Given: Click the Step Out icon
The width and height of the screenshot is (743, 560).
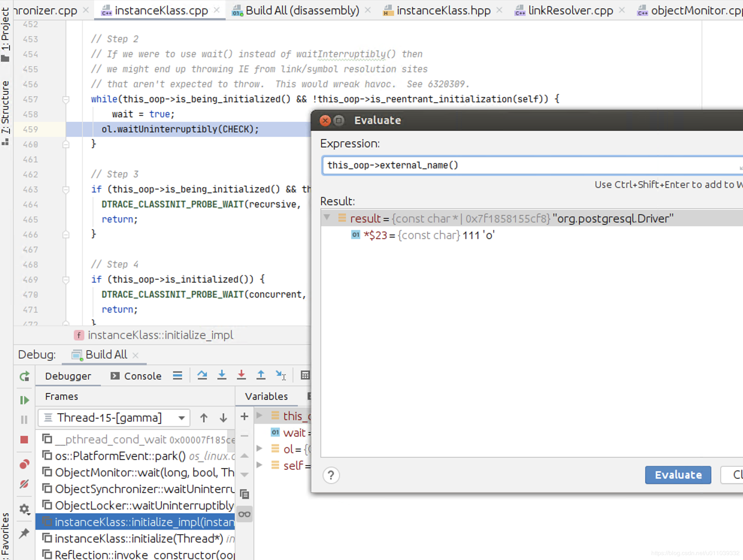Looking at the screenshot, I should [x=261, y=375].
